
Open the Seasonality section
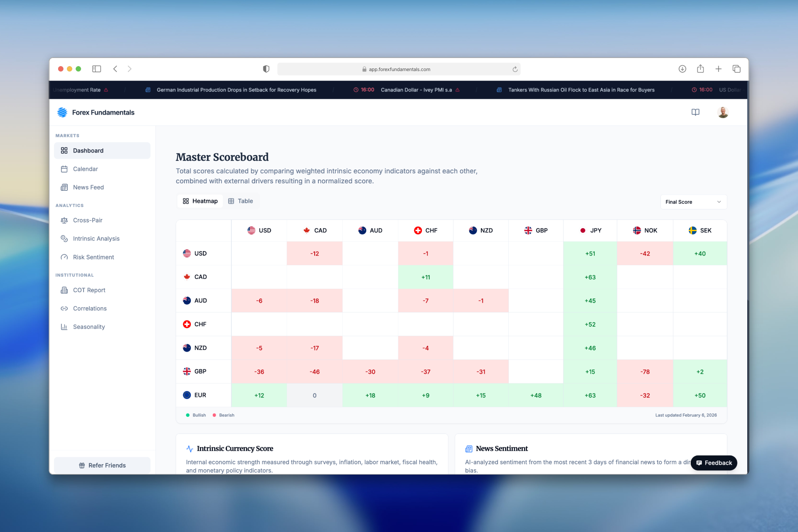coord(89,327)
